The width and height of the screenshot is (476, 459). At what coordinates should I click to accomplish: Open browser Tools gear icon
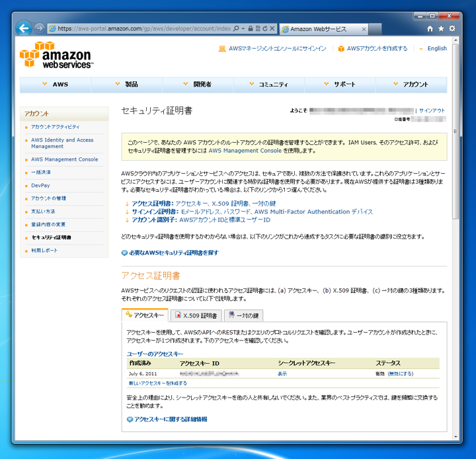(x=452, y=28)
